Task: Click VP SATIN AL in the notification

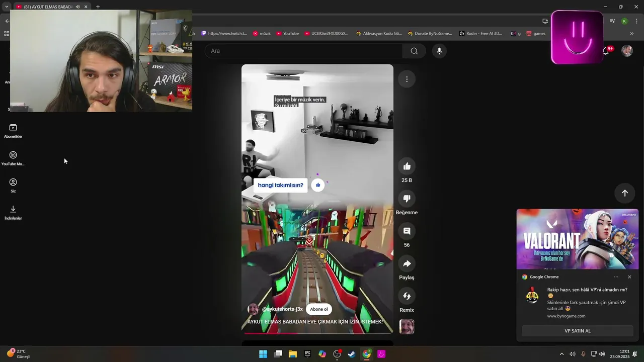Action: (x=578, y=331)
